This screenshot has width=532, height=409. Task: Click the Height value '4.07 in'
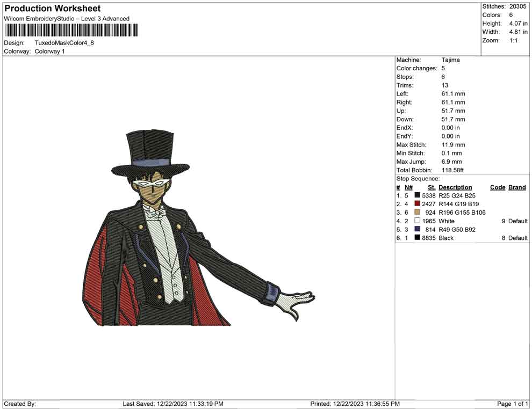coord(518,24)
